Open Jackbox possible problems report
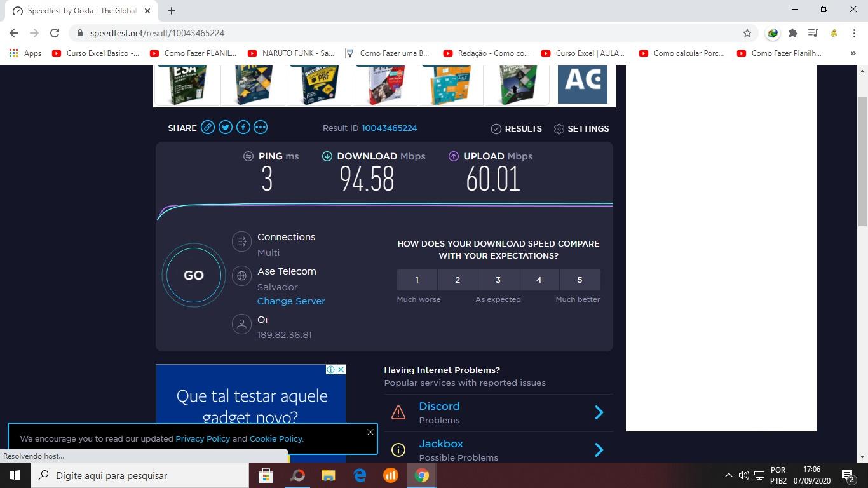This screenshot has width=868, height=488. 441,444
